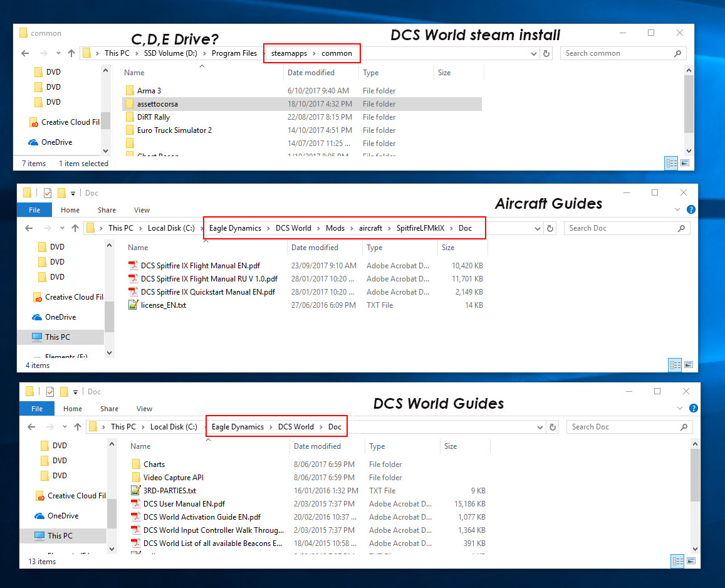Screen dimensions: 725x588
Task: Open help icon in DCS World Guides window
Action: [x=693, y=408]
